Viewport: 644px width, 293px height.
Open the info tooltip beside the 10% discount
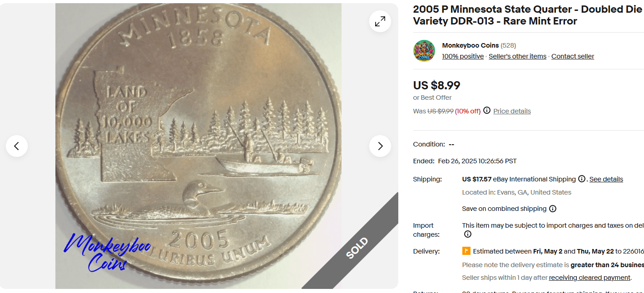(486, 111)
